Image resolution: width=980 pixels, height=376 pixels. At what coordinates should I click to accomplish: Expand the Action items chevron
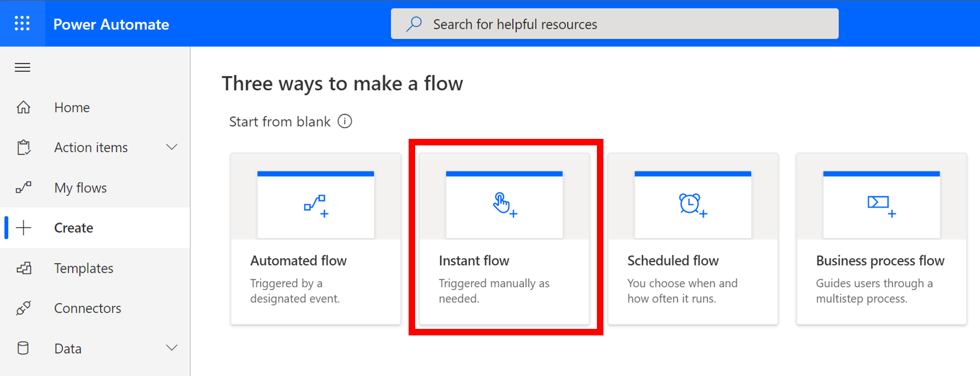tap(172, 147)
